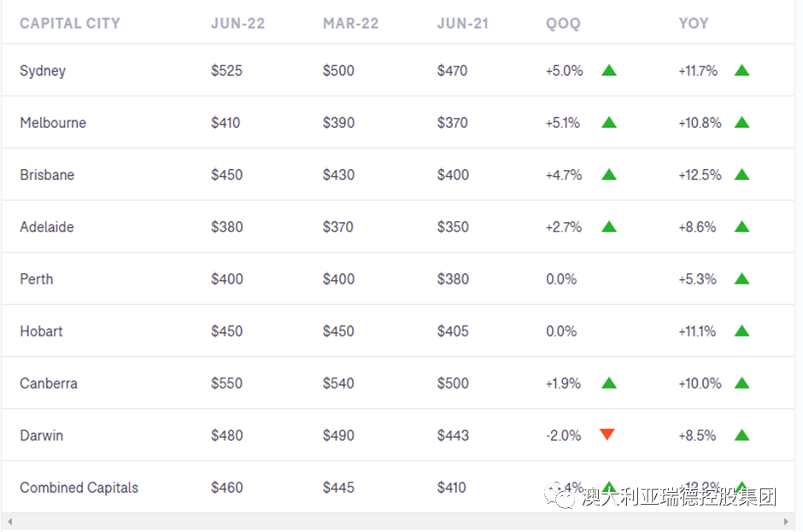Select the Canberra row label
The image size is (803, 532).
[x=49, y=383]
